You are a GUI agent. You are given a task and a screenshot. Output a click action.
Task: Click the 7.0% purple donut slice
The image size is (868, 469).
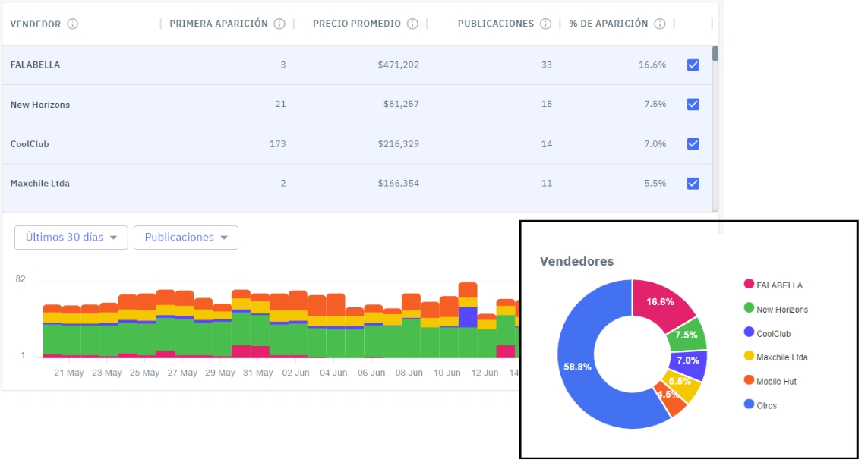[688, 360]
